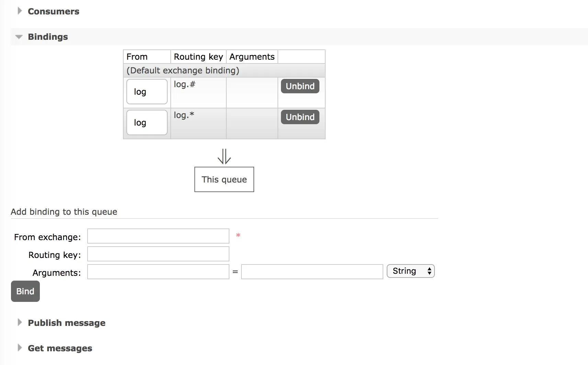
Task: Click the Arguments value input field
Action: [x=312, y=272]
